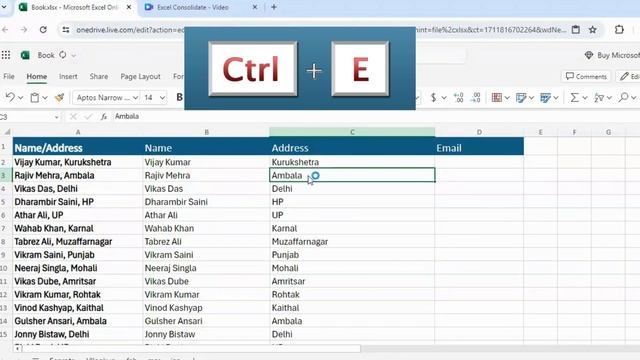Click the Decrease Decimal icon

pyautogui.click(x=476, y=98)
